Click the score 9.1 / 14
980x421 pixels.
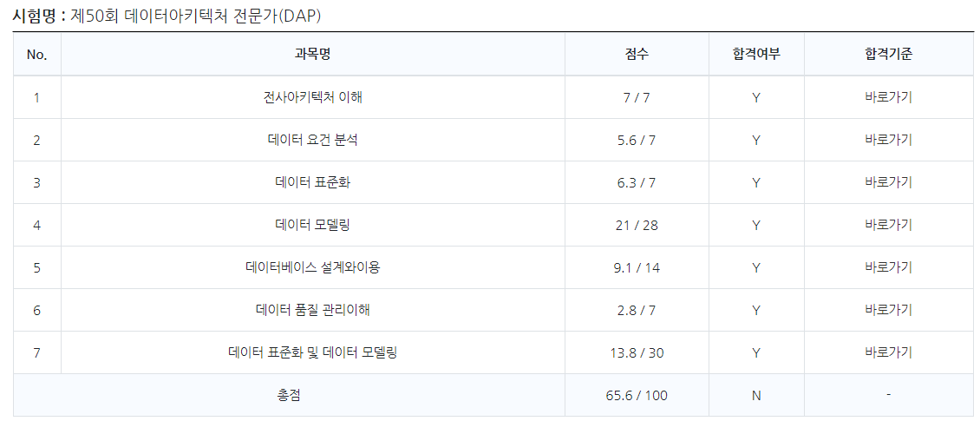[x=637, y=267]
